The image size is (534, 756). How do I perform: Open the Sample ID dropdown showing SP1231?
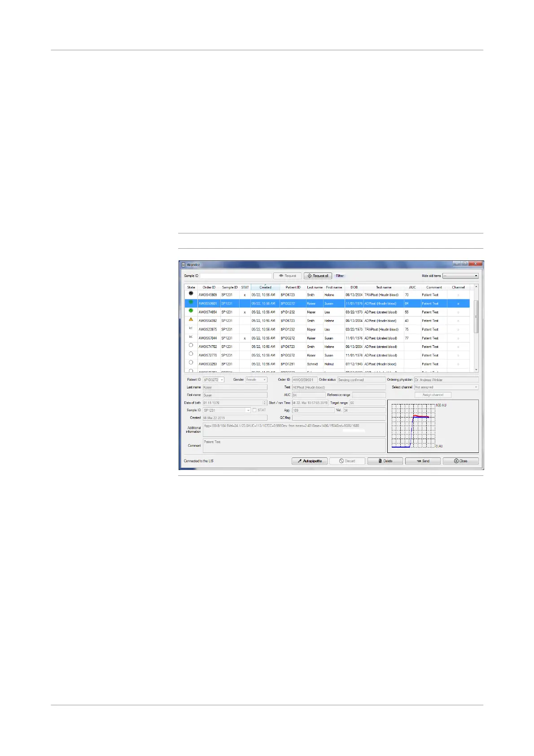click(227, 410)
